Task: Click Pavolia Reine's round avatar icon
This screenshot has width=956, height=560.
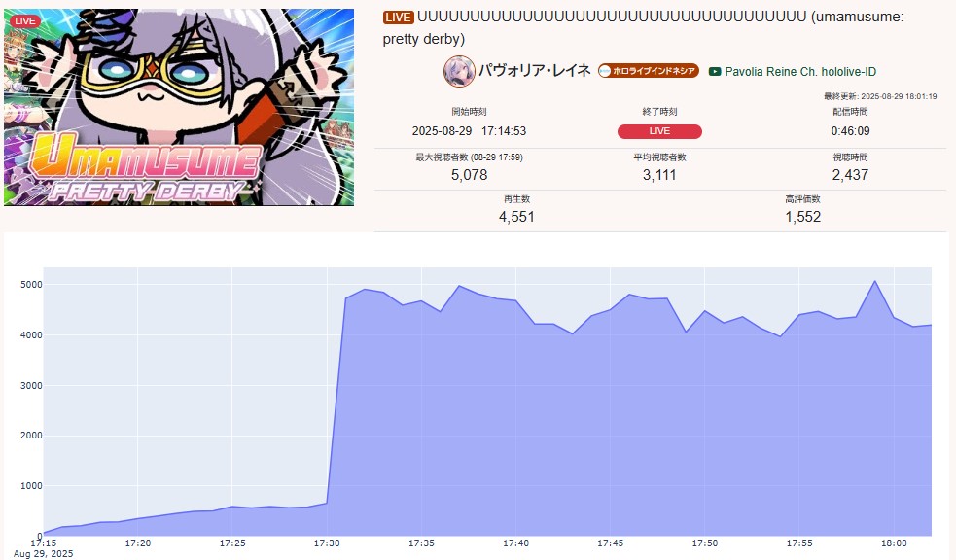Action: point(459,71)
